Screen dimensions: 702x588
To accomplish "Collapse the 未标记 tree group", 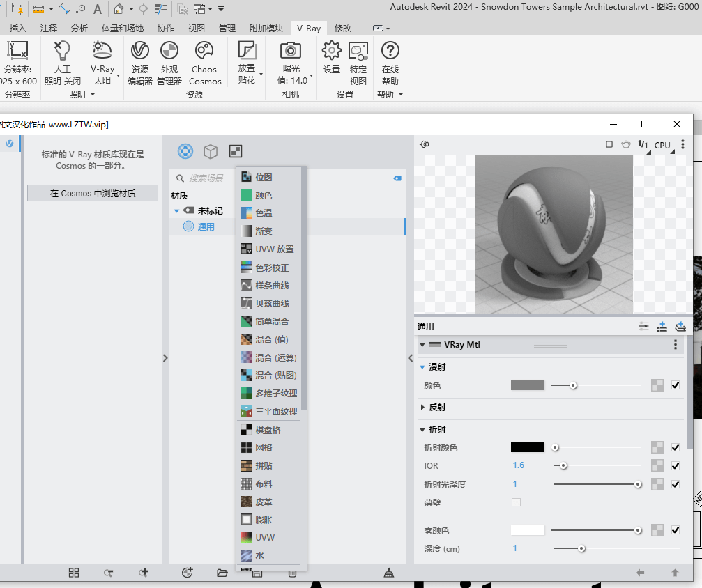I will click(177, 211).
